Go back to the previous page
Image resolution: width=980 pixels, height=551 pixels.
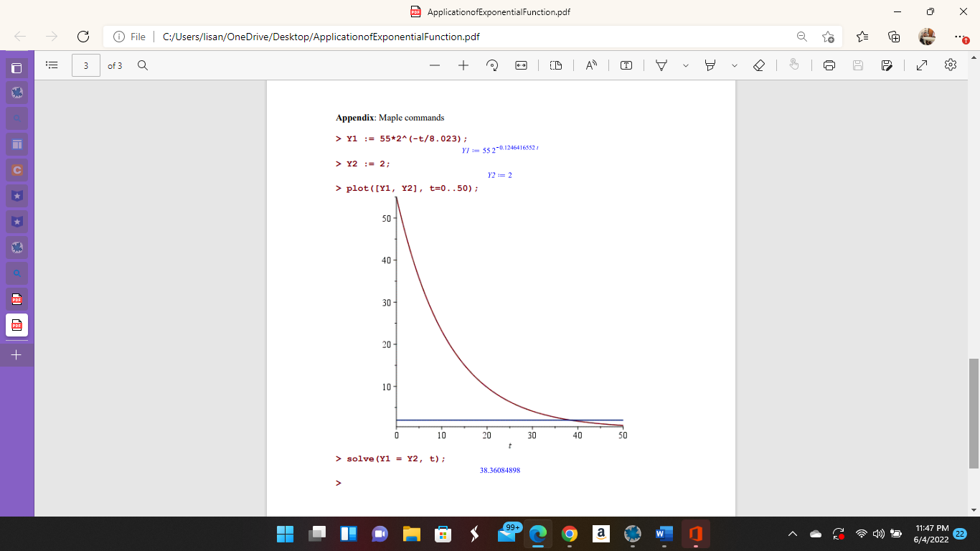[20, 37]
